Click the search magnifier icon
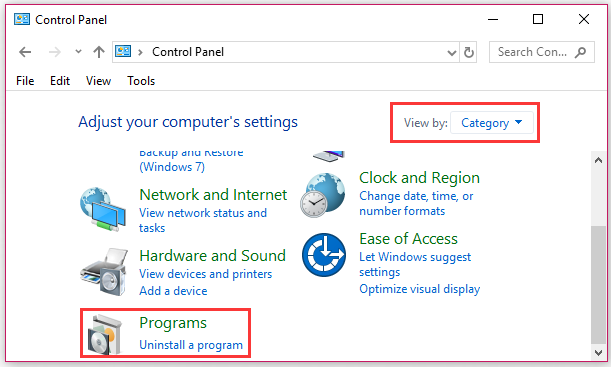This screenshot has width=611, height=367. point(580,52)
